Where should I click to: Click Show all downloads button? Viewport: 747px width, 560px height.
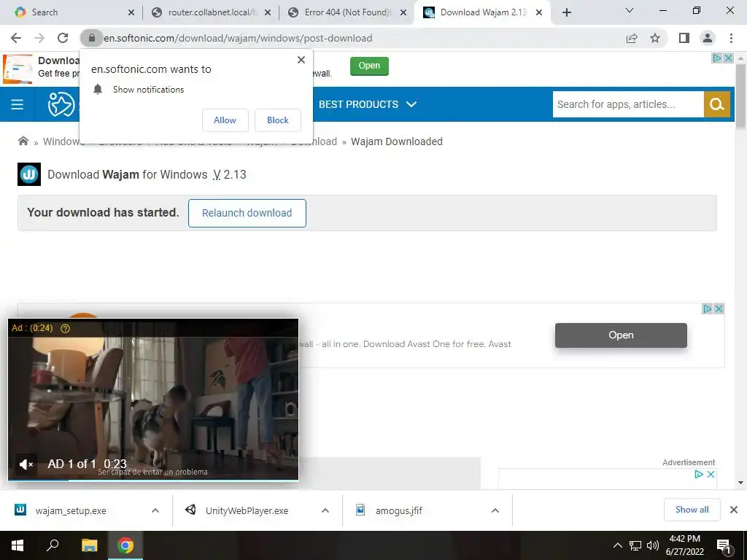pos(692,510)
